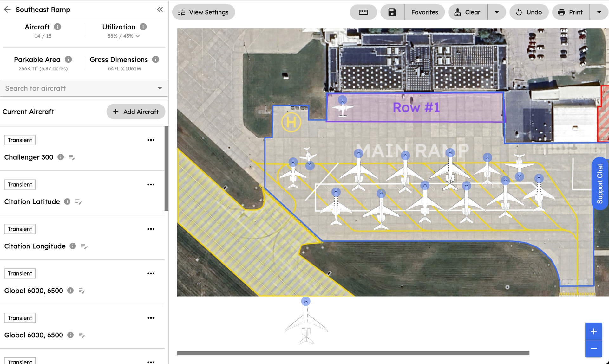Collapse the sidebar with double chevron
Screen dimensions: 609x364
click(160, 10)
